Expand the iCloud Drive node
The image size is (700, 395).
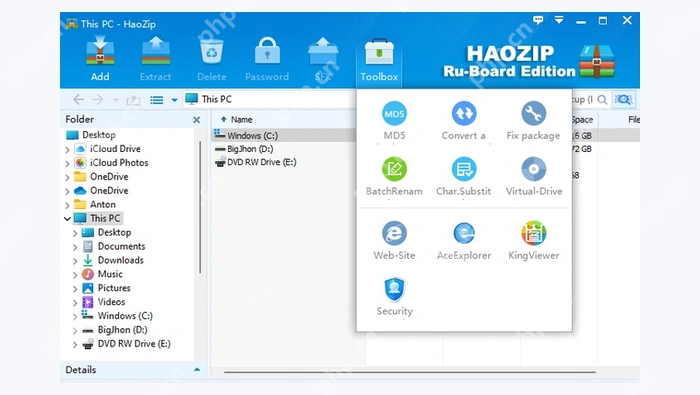(67, 150)
